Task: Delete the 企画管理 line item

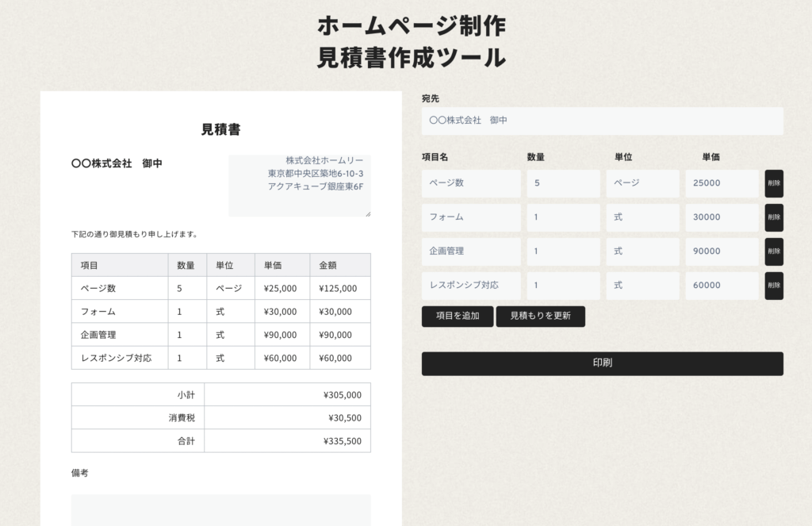Action: [x=774, y=251]
